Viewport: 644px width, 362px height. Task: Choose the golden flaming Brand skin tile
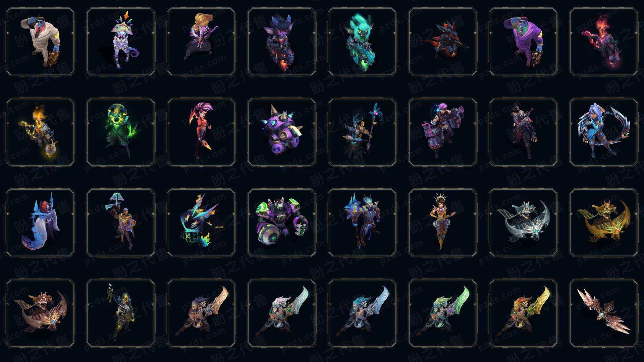point(40,132)
